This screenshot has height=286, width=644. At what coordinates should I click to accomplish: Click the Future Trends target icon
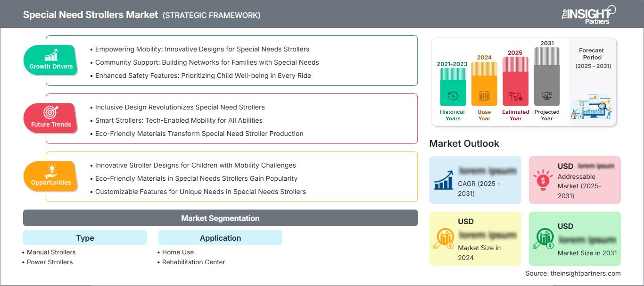click(x=50, y=112)
